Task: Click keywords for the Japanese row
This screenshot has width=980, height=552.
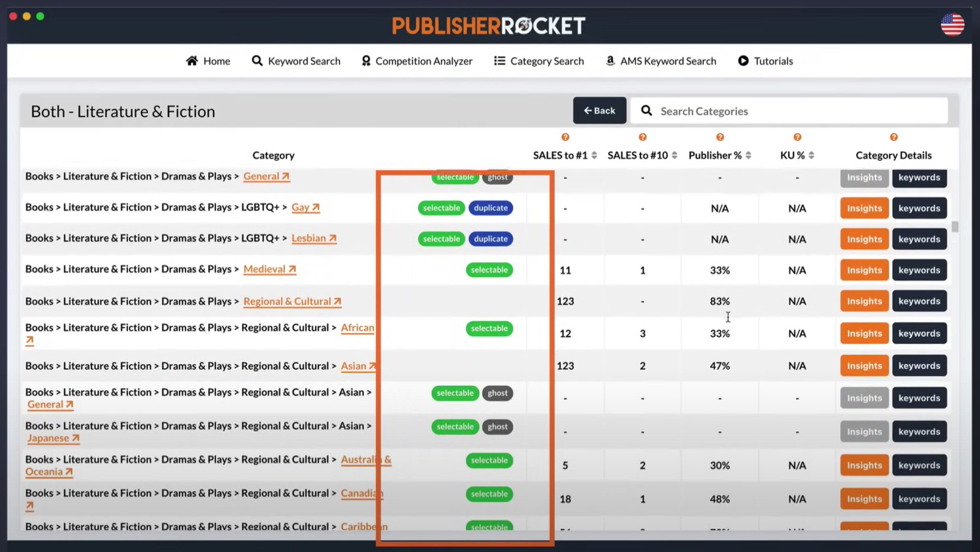Action: 919,432
